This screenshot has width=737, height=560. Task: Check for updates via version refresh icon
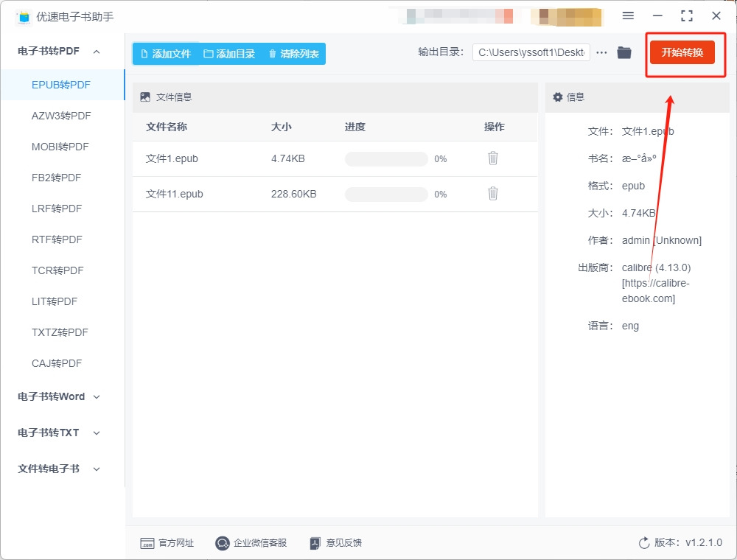coord(644,543)
